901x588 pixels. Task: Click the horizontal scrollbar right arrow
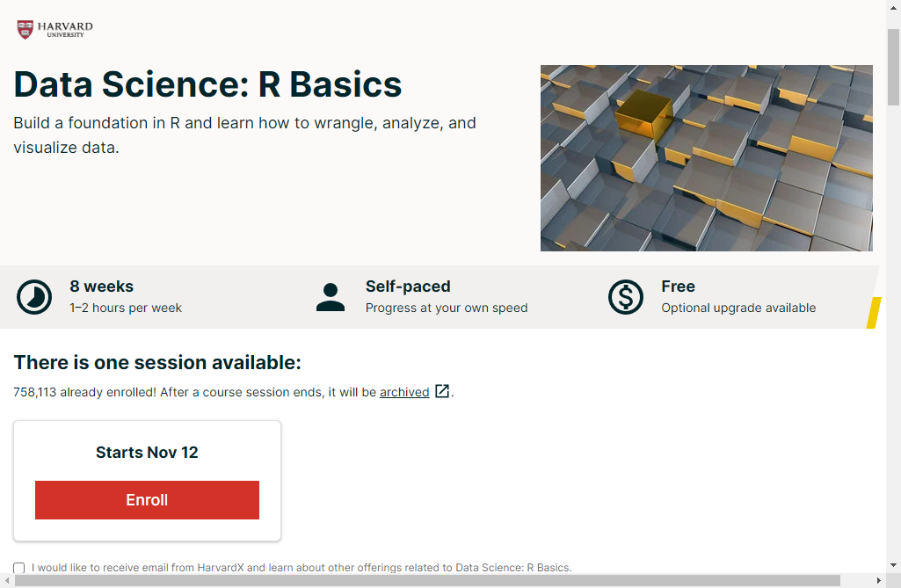[878, 580]
